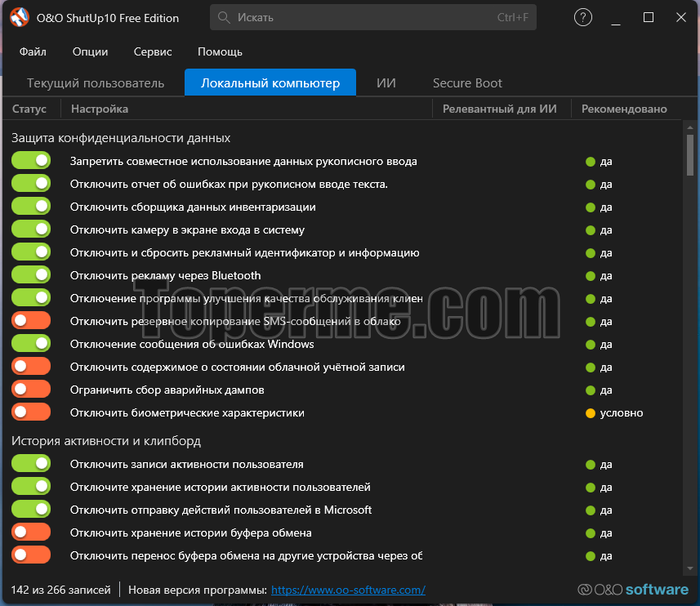Toggle 'Отключить рекламу через Bluetooth' switch
Screen dimensions: 700x606
31,274
